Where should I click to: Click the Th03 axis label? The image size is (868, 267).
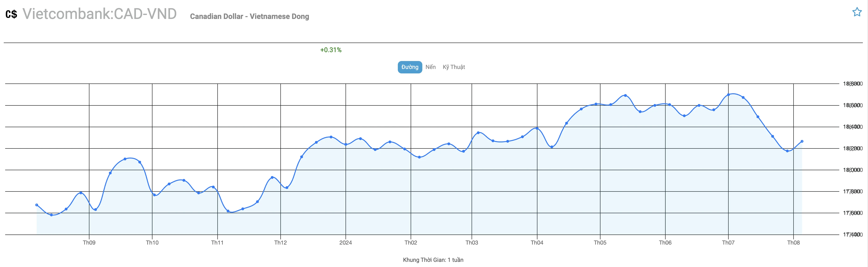(471, 243)
